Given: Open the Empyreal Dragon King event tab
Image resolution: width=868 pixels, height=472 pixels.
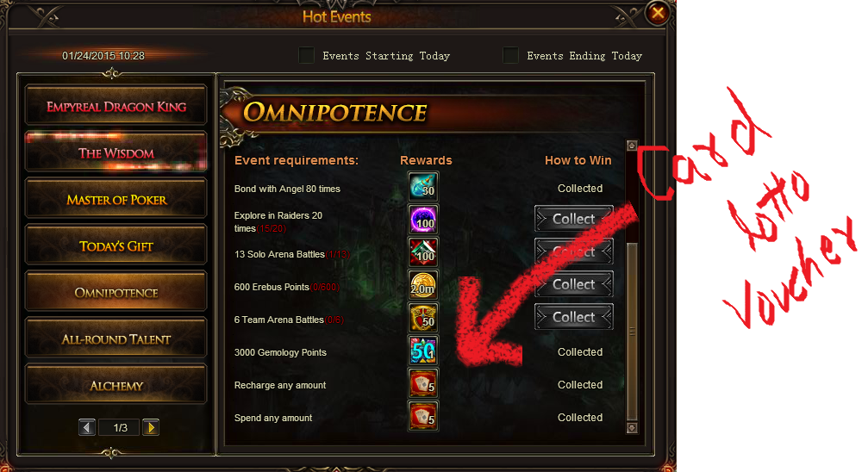Looking at the screenshot, I should (116, 106).
